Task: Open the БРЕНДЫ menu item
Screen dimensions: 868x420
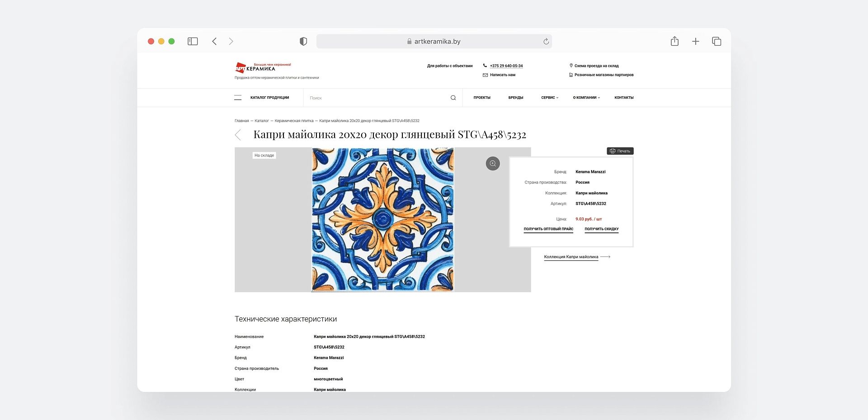Action: (515, 98)
